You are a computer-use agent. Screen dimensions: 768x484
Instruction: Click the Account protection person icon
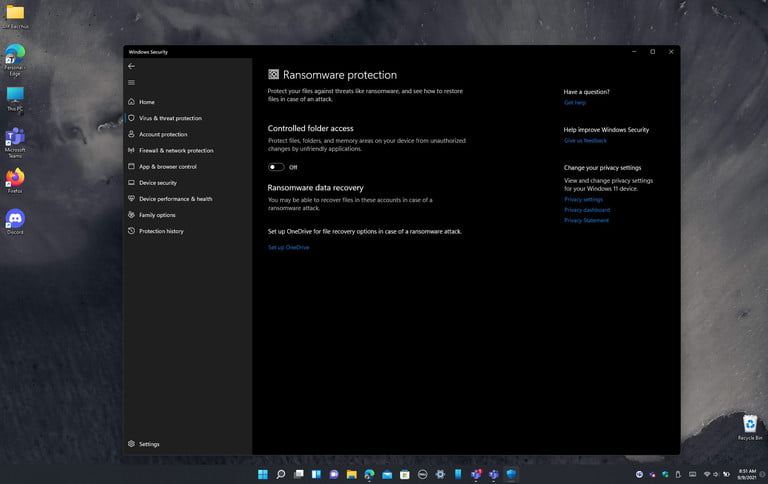[x=131, y=134]
